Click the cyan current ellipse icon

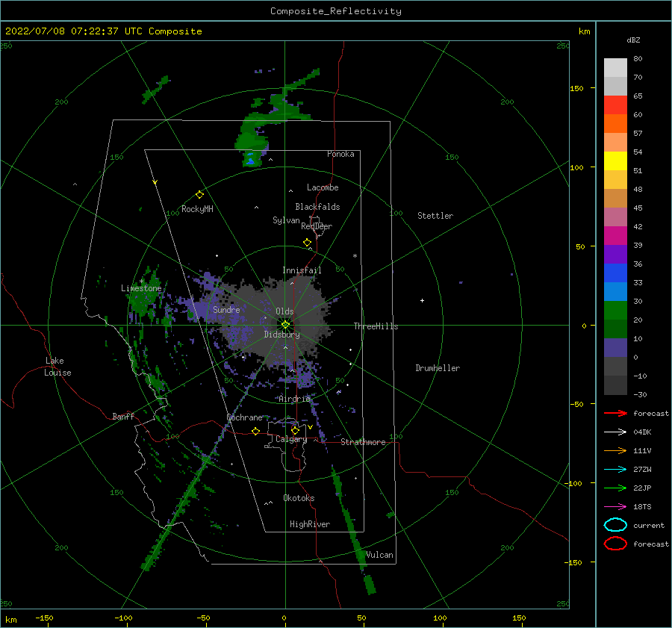(615, 525)
